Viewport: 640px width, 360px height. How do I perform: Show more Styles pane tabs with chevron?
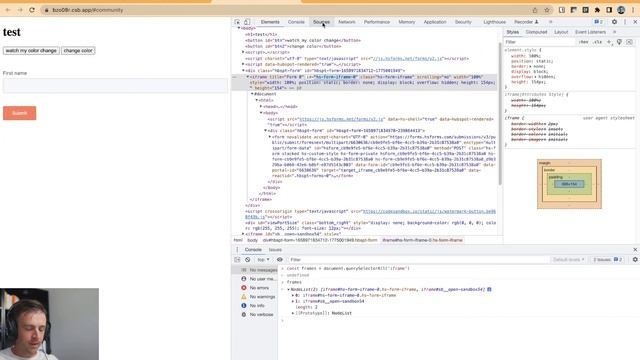pos(614,32)
